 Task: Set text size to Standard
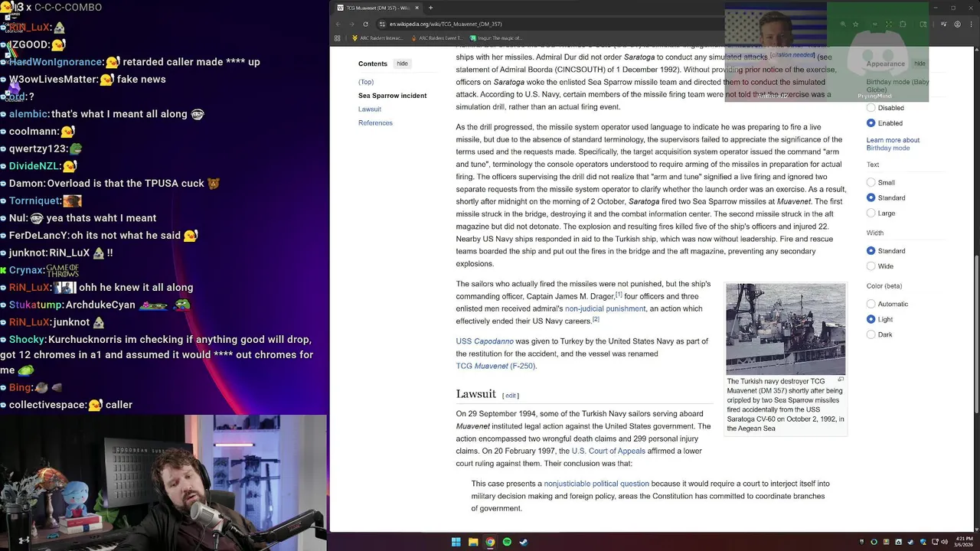[871, 198]
